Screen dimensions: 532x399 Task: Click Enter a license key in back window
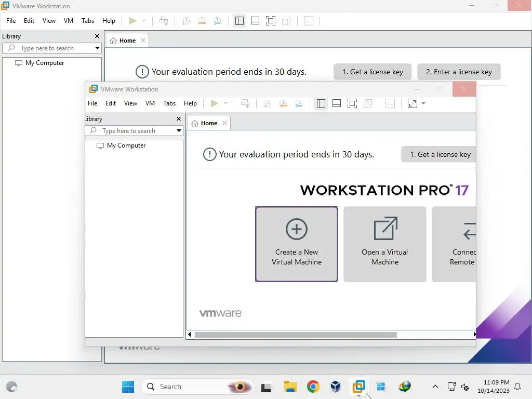pyautogui.click(x=459, y=72)
